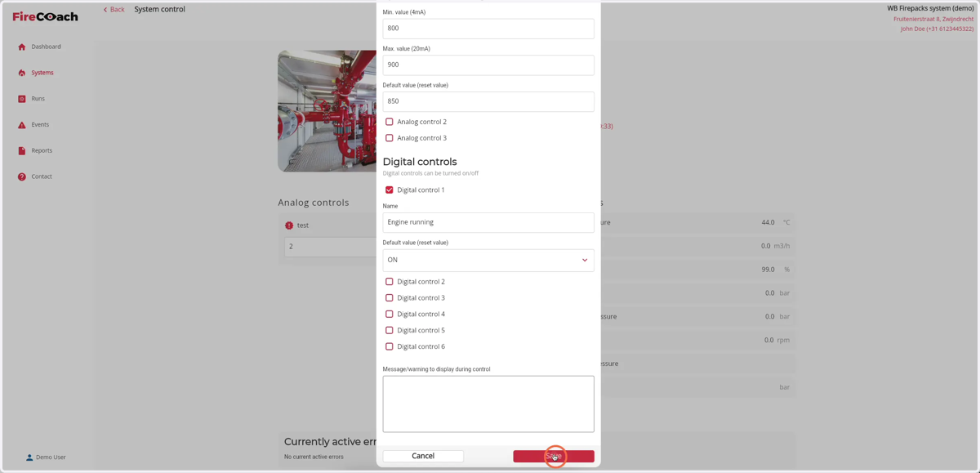
Task: Click the Back chevron icon
Action: coord(105,10)
